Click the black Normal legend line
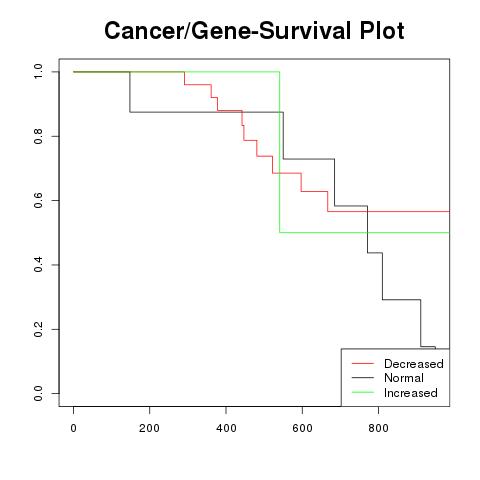The height and width of the screenshot is (480, 480). pyautogui.click(x=363, y=378)
